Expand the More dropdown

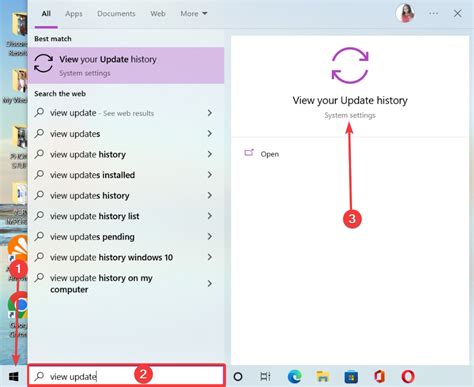click(194, 14)
